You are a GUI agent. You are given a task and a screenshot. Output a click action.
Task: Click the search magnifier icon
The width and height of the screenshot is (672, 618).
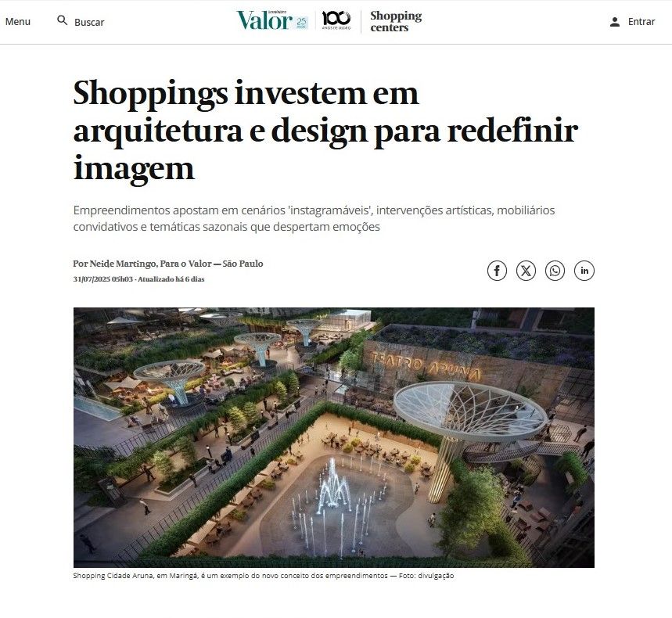click(x=63, y=20)
